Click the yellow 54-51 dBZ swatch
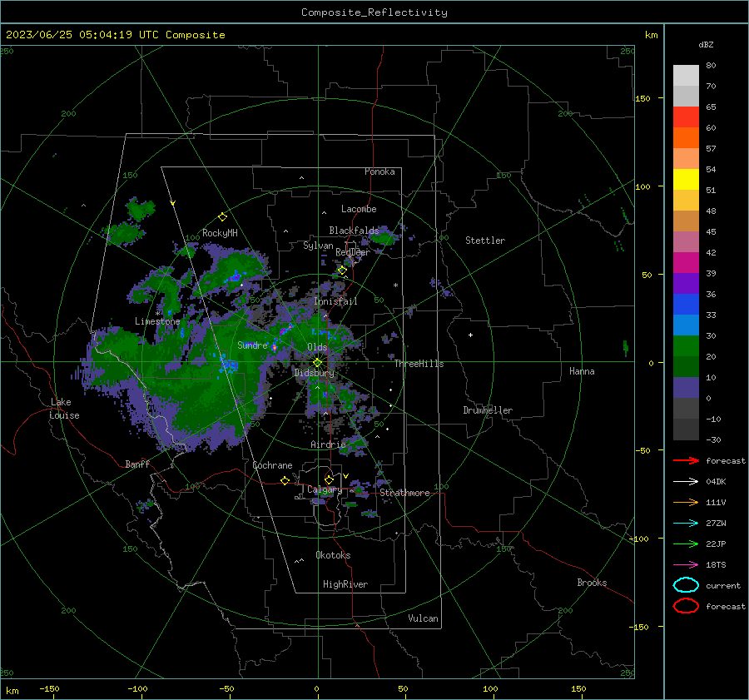This screenshot has height=700, width=749. (686, 179)
